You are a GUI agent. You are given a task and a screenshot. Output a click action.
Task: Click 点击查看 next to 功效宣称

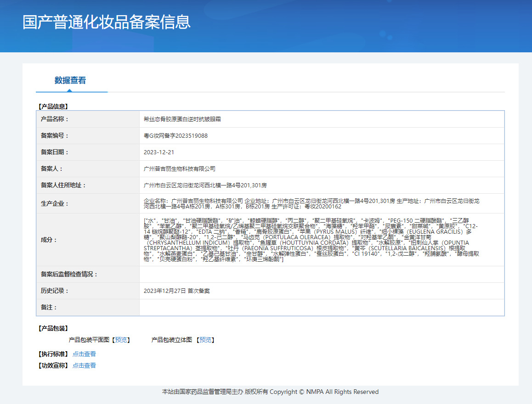[x=84, y=365]
